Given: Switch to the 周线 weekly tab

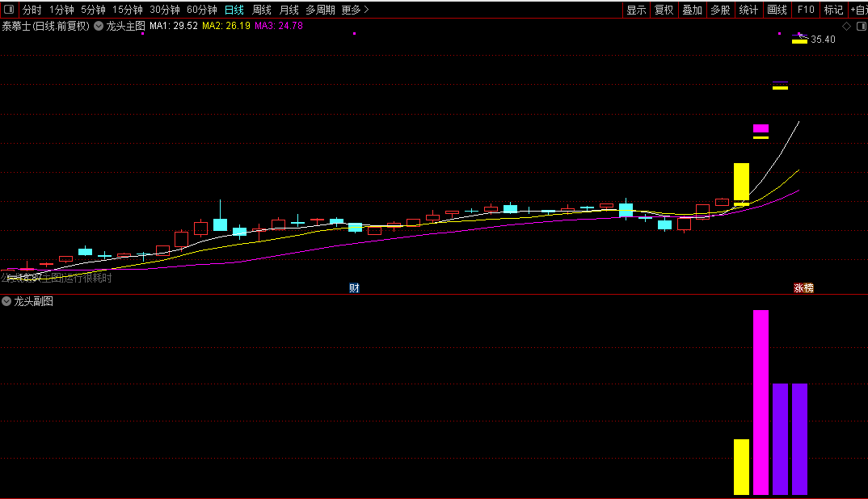Looking at the screenshot, I should click(262, 10).
